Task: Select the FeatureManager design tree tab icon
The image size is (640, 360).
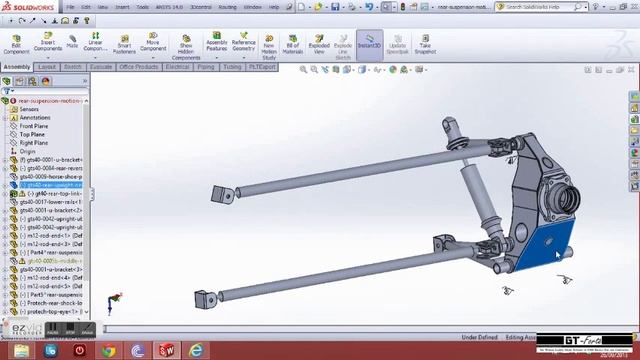Action: [7, 81]
